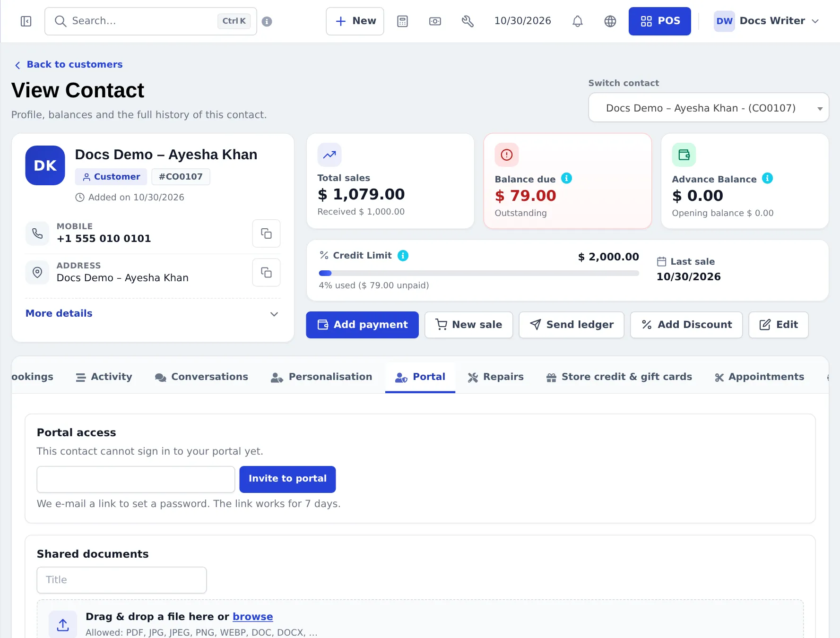Start a New sale

tap(468, 325)
